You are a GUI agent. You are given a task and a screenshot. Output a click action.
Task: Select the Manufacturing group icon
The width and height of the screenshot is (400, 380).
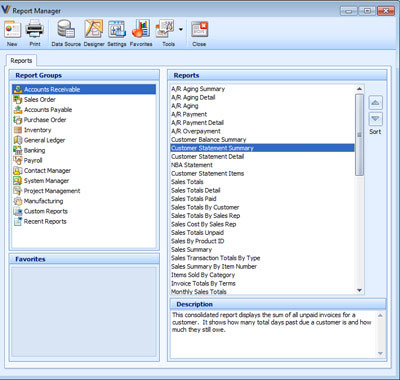click(x=18, y=201)
